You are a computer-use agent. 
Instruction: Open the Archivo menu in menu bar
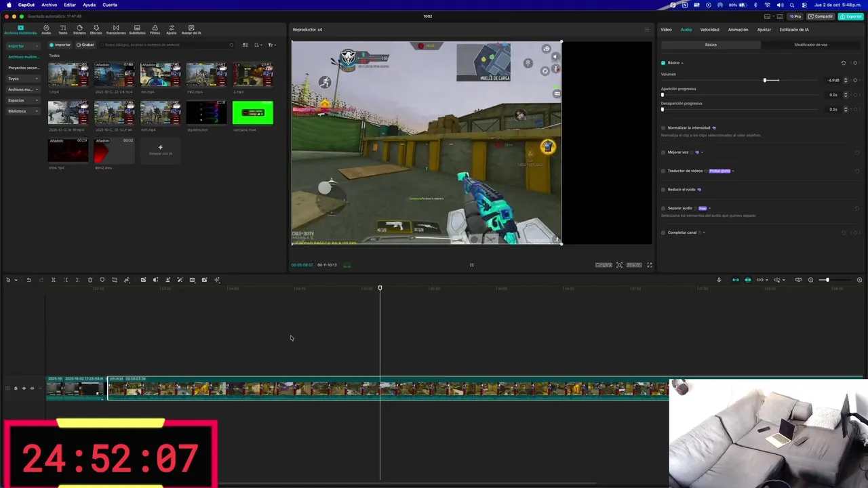pyautogui.click(x=49, y=5)
